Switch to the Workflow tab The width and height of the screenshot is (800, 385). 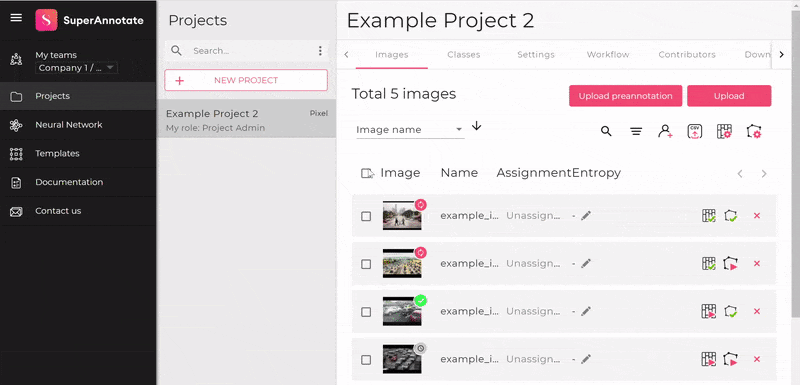[608, 55]
